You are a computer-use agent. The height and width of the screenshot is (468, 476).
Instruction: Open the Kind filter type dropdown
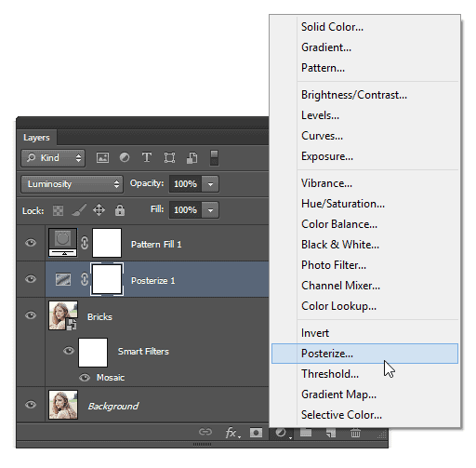tap(53, 158)
